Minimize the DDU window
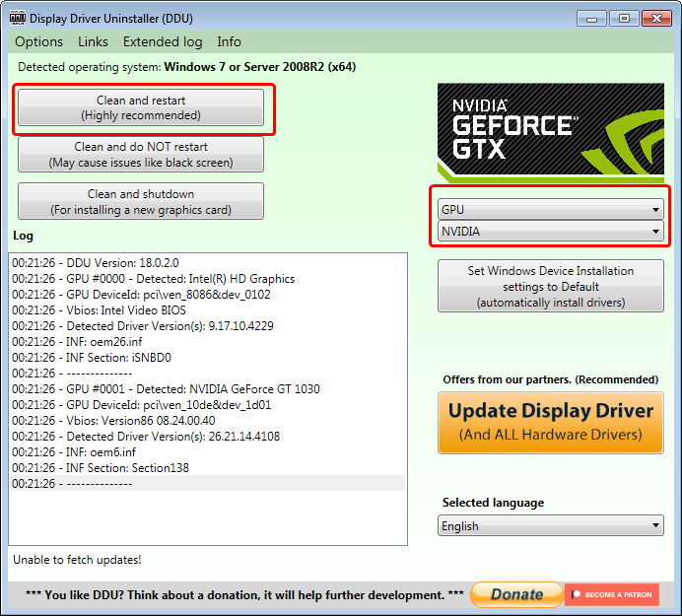Image resolution: width=682 pixels, height=616 pixels. coord(591,19)
